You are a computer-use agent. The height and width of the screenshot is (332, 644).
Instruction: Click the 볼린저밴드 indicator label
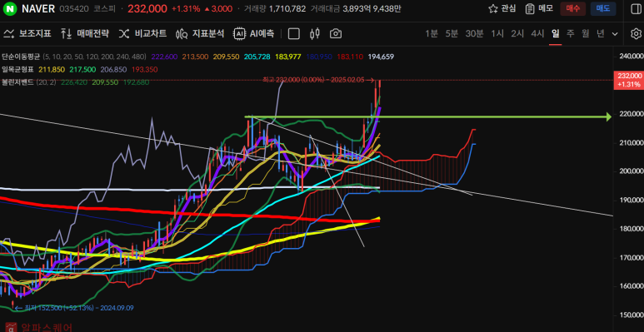[x=17, y=82]
